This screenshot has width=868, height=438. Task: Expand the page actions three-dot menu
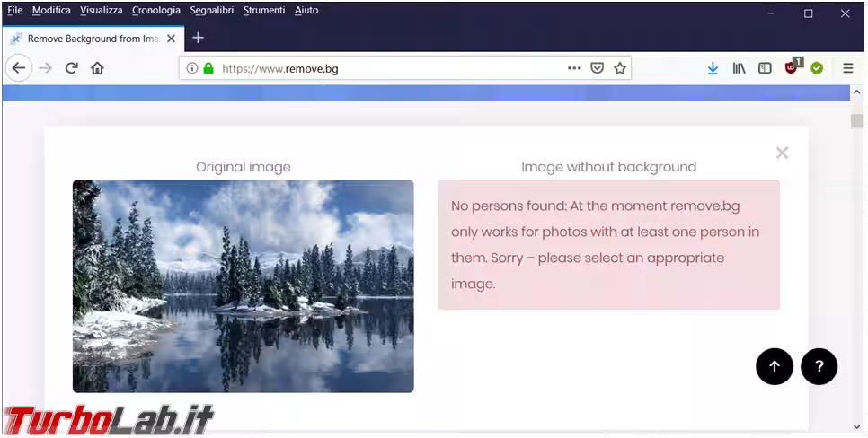point(574,68)
